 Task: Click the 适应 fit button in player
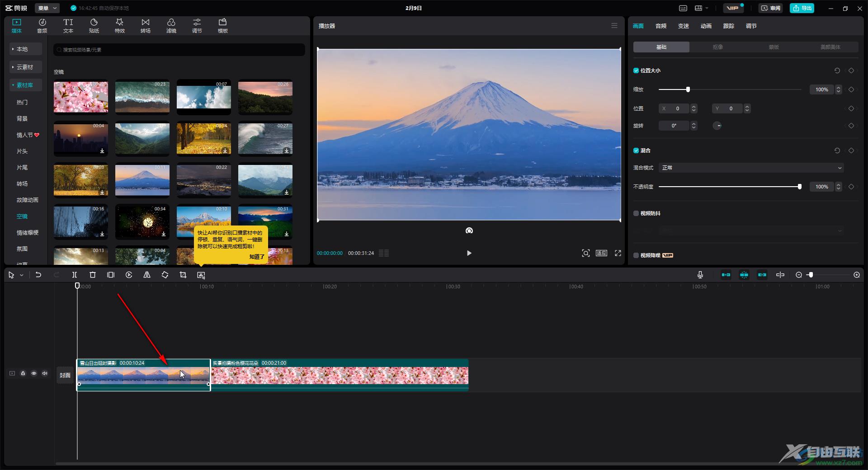pos(601,253)
